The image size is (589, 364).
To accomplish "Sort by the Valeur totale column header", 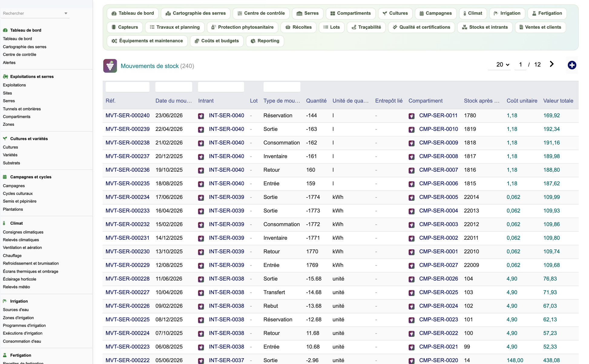I will (x=558, y=101).
